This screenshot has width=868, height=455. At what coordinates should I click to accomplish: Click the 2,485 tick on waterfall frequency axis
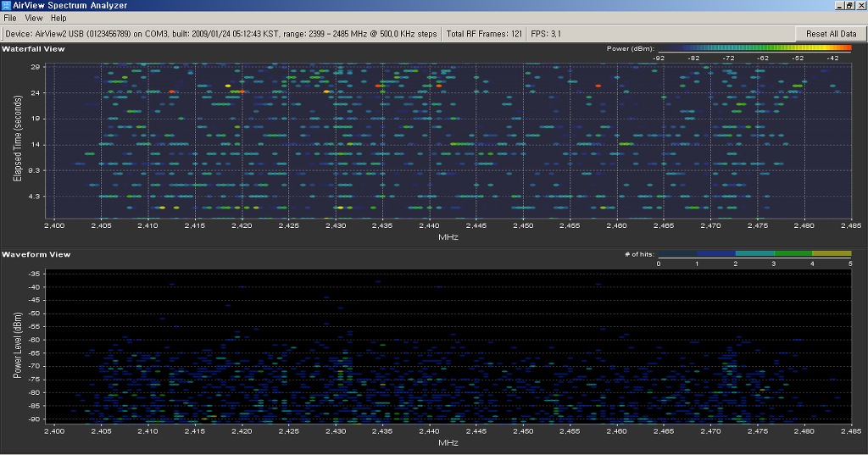coord(851,226)
